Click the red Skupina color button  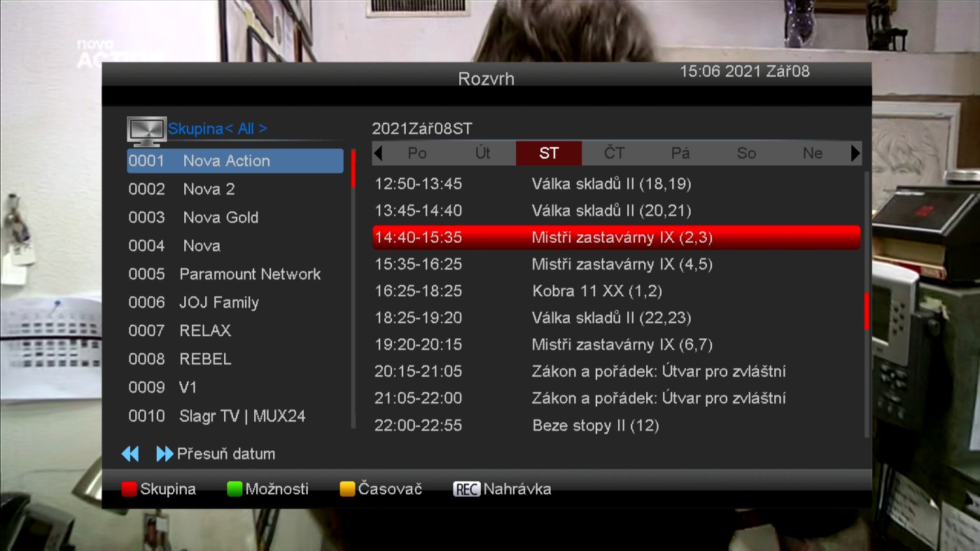tap(129, 489)
